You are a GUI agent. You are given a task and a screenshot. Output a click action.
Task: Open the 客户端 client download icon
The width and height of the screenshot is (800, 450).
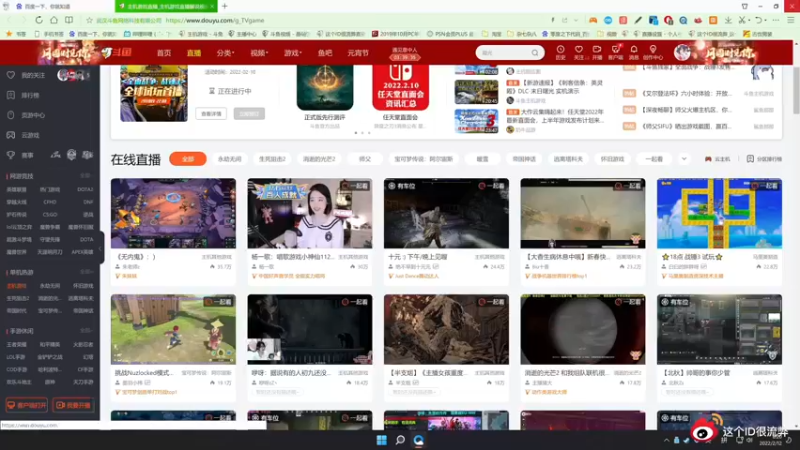[x=615, y=49]
